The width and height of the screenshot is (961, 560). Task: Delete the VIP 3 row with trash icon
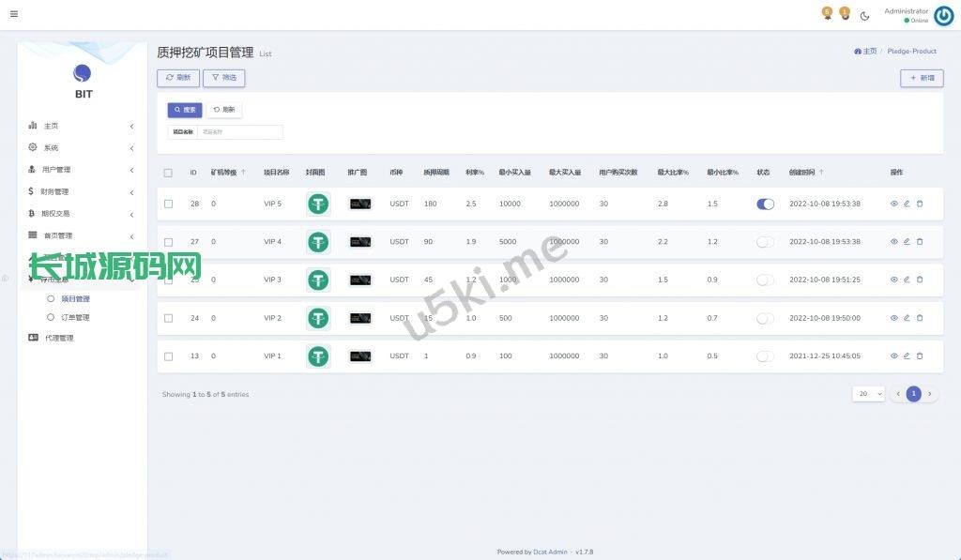[920, 280]
